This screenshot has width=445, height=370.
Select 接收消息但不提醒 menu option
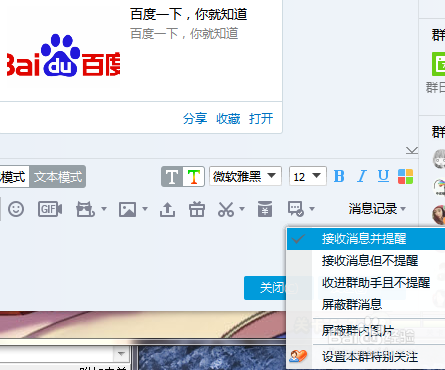click(366, 261)
